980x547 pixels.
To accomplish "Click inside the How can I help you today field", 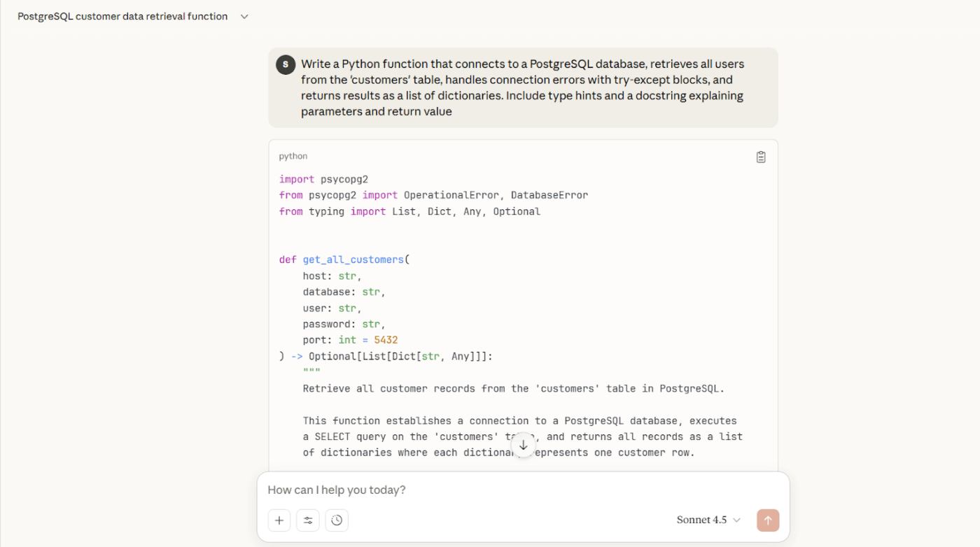I will [420, 490].
